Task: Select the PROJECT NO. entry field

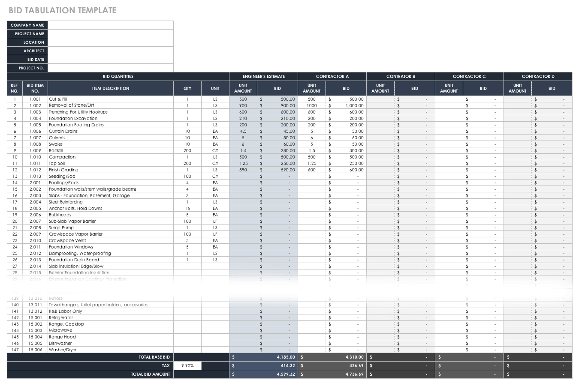Action: click(111, 68)
